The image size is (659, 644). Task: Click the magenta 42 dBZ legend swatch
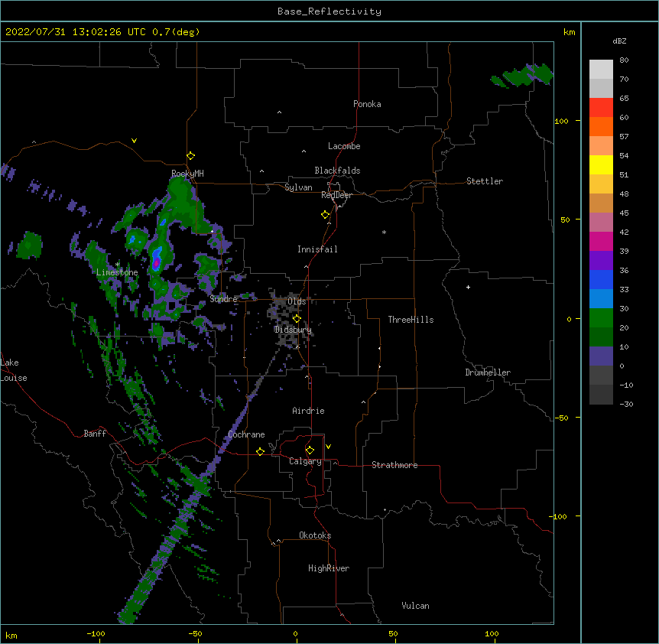coord(601,241)
